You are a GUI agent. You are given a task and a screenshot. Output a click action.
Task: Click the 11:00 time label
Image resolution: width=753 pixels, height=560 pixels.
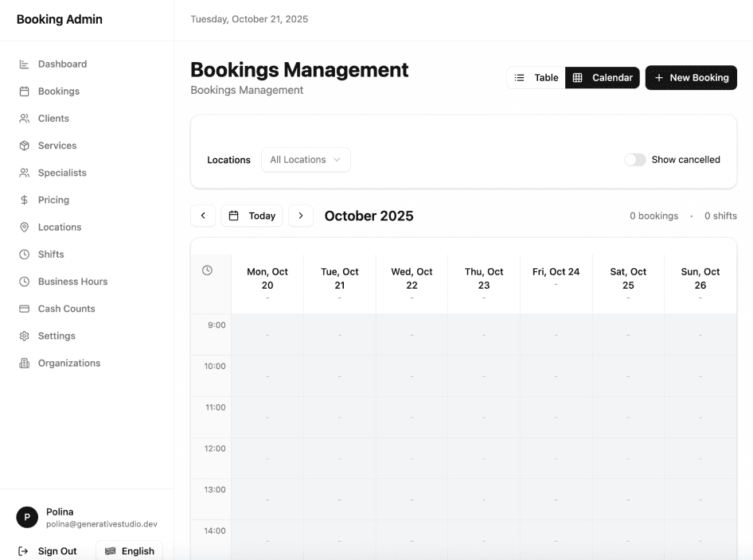tap(215, 407)
